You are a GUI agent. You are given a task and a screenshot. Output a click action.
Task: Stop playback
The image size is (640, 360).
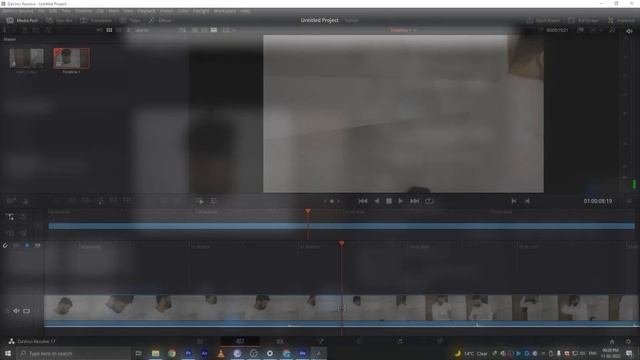tap(389, 201)
